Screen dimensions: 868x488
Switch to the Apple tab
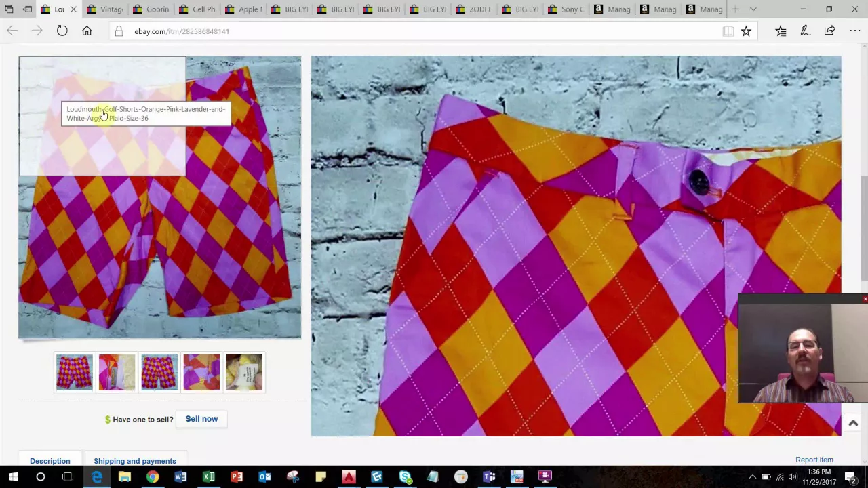[x=243, y=9]
